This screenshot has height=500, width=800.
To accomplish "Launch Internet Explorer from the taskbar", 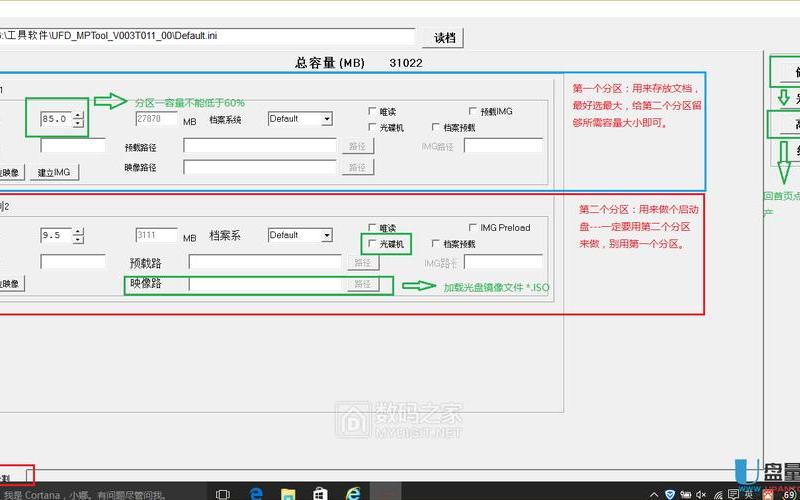I will 353,494.
